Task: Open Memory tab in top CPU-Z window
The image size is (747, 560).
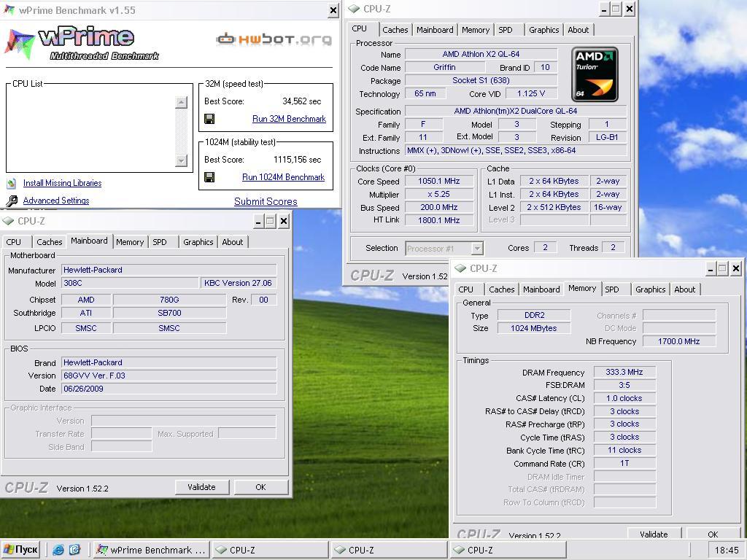Action: 476,29
